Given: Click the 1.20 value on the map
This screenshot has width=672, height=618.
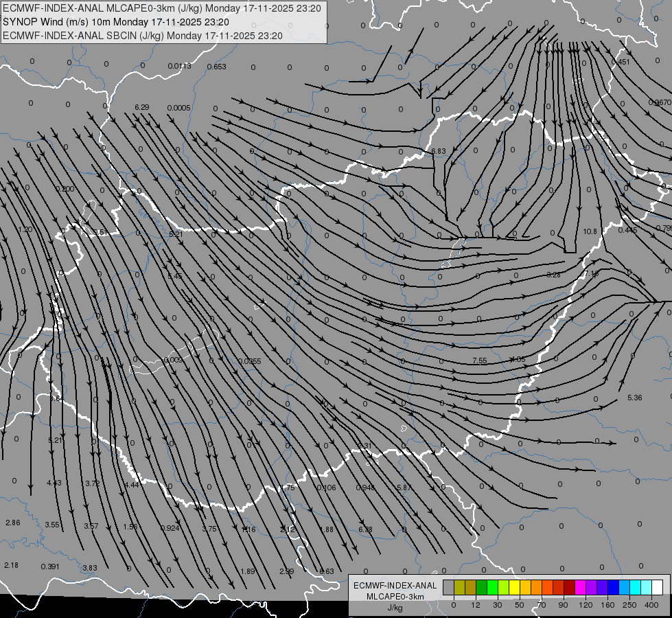Looking at the screenshot, I should pos(25,229).
